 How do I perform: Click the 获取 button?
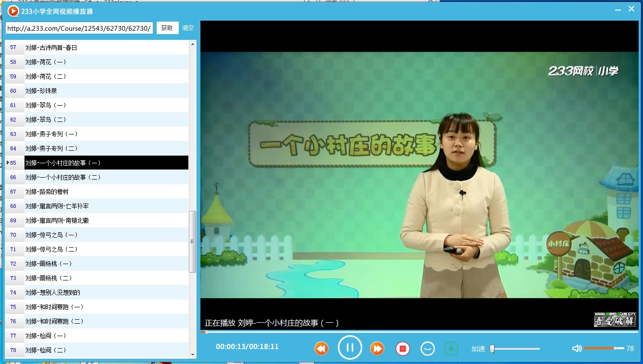167,28
